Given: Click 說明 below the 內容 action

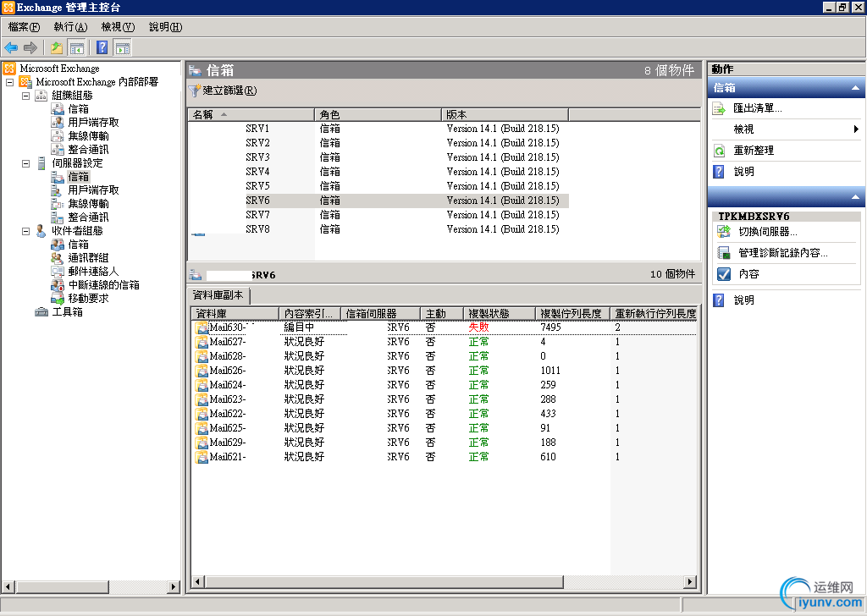Looking at the screenshot, I should [743, 300].
